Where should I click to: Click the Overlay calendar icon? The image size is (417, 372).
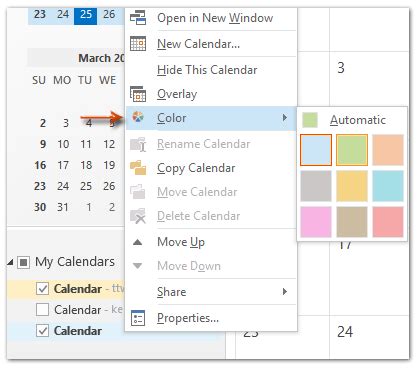coord(138,94)
